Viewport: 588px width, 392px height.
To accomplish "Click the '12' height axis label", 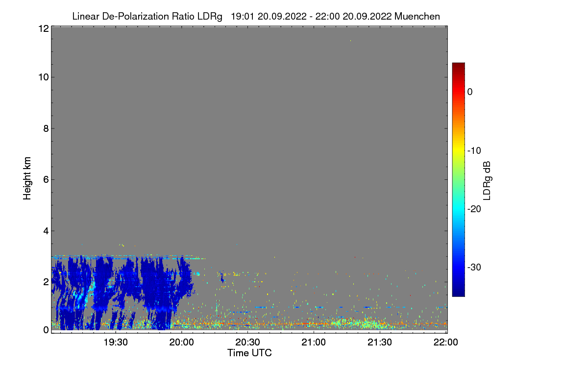I will 43,28.
